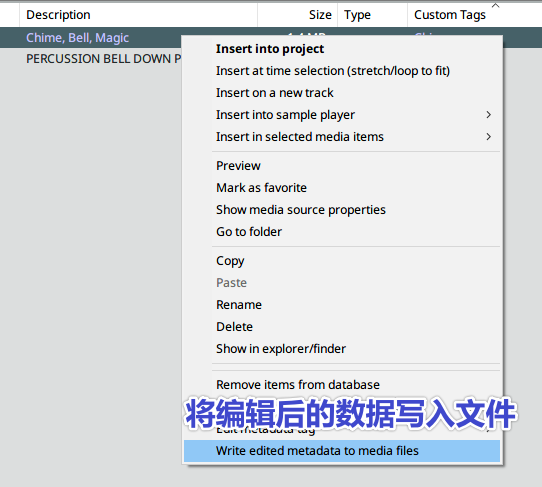The image size is (542, 487).
Task: Select Go to folder
Action: [342, 232]
